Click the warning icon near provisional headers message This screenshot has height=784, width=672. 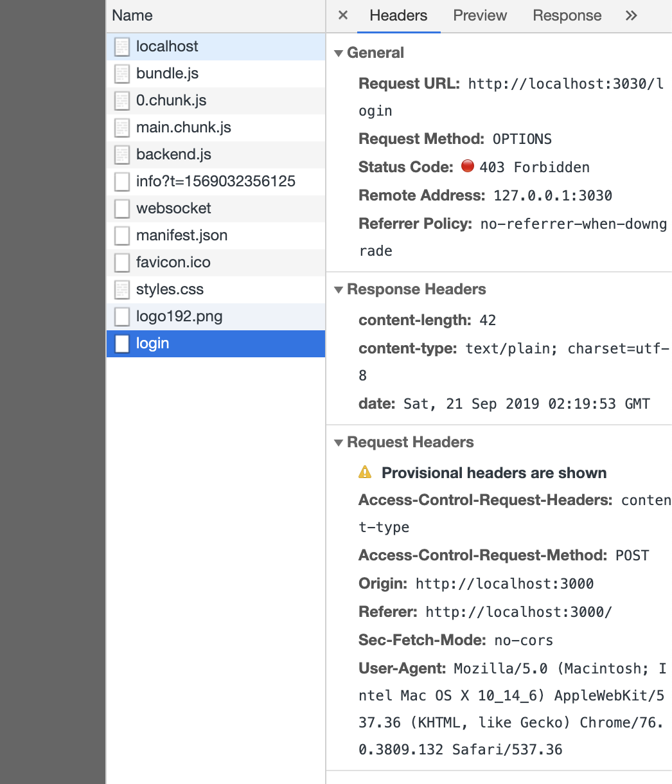(x=365, y=472)
